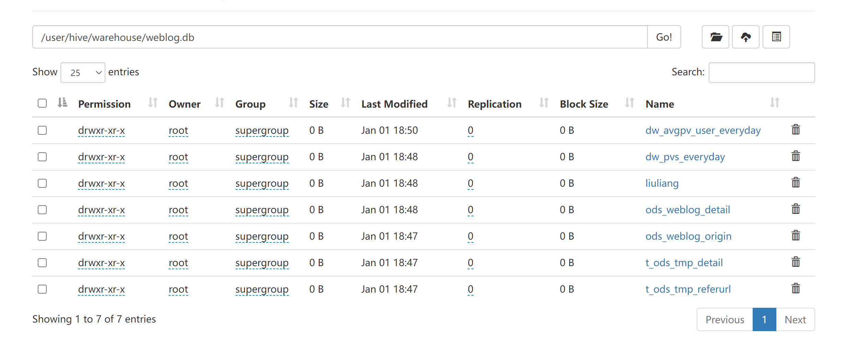This screenshot has height=338, width=868.
Task: Sort by the Last Modified column
Action: point(394,104)
